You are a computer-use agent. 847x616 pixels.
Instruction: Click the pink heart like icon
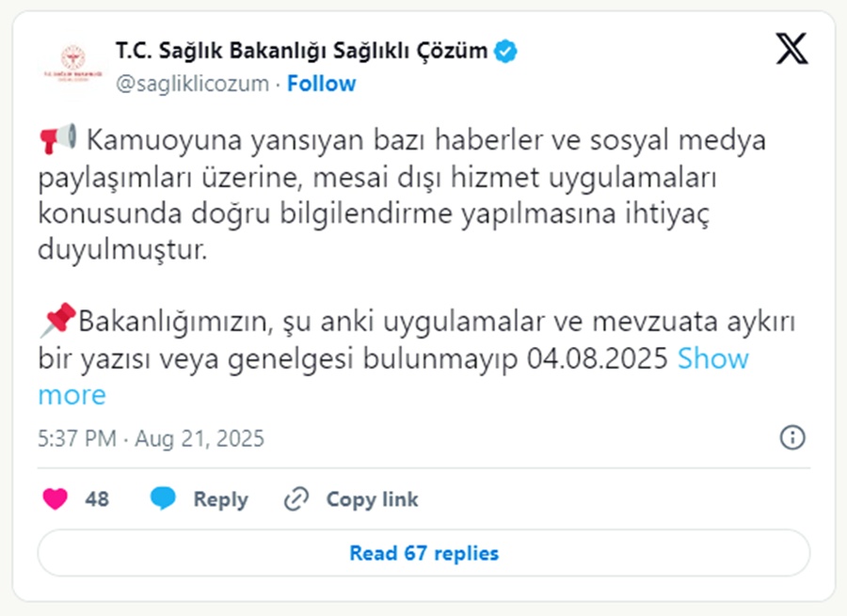coord(56,498)
